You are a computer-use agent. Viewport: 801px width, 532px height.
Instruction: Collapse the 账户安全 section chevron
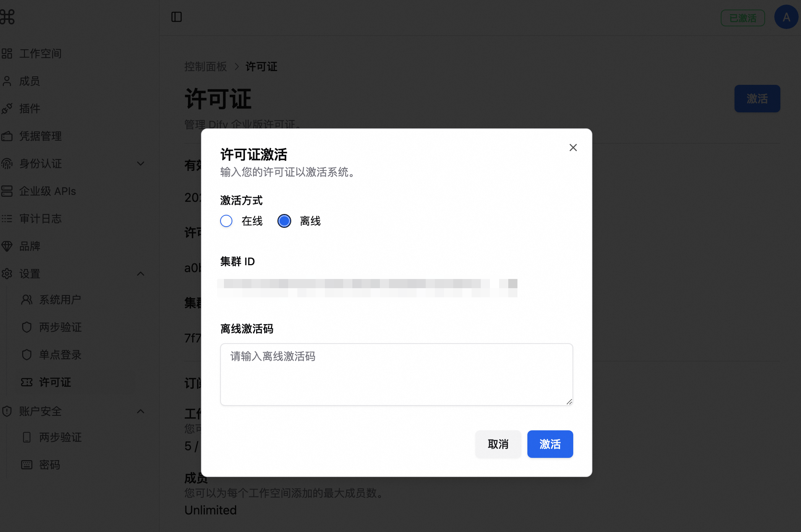click(x=141, y=411)
